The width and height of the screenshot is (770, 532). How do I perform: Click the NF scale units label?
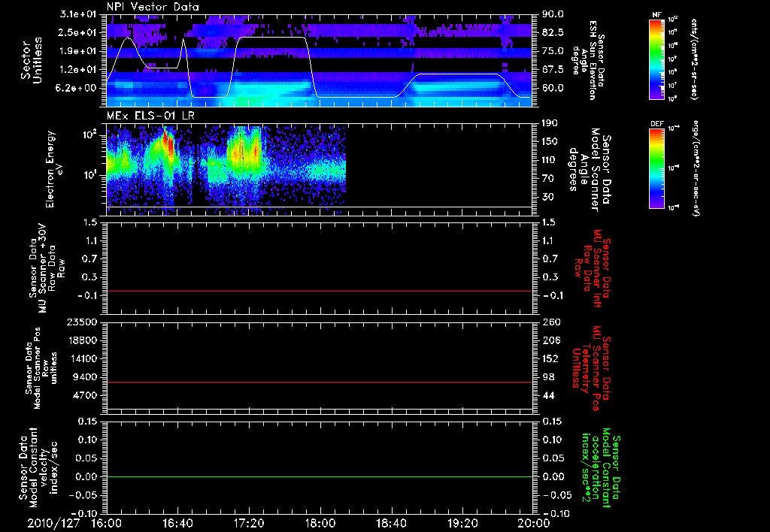(x=694, y=59)
